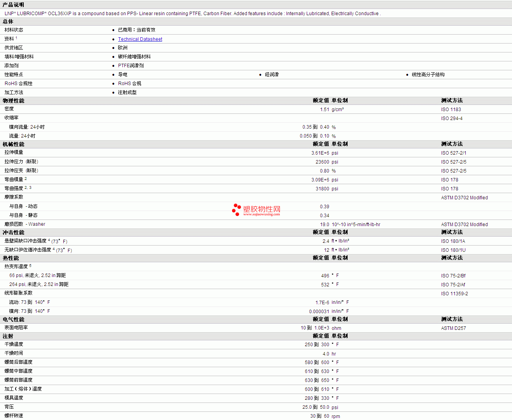Viewport: 512px width, 420px height.
Task: Select the ISO 75-2/Bf test method
Action: pos(453,276)
